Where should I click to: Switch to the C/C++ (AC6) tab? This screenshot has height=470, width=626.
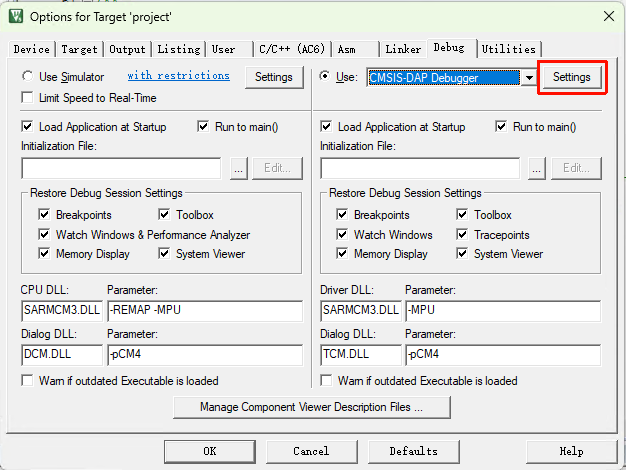tap(291, 49)
